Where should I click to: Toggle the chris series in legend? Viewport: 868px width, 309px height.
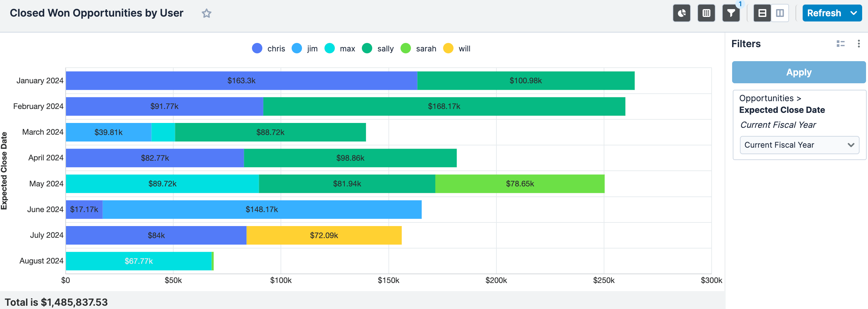[x=269, y=48]
